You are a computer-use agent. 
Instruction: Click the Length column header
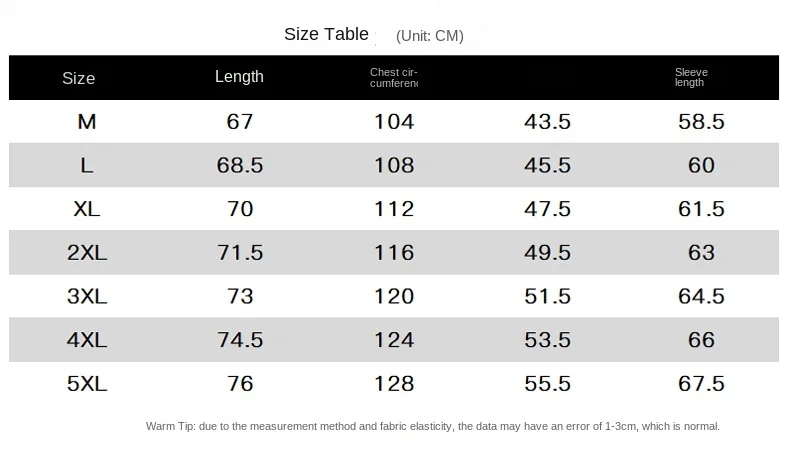239,77
